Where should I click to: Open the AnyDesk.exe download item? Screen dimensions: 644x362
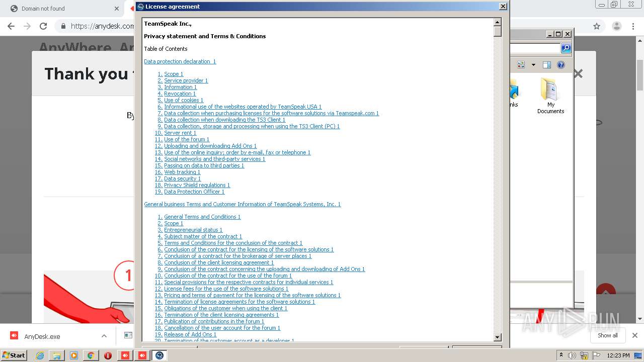pos(42,336)
